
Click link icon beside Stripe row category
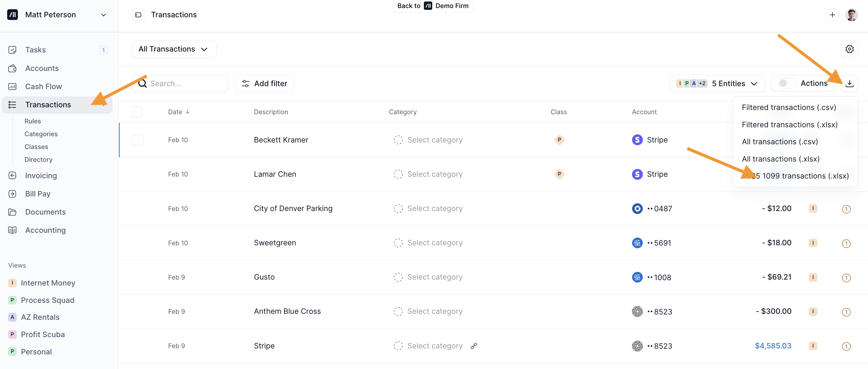tap(474, 346)
